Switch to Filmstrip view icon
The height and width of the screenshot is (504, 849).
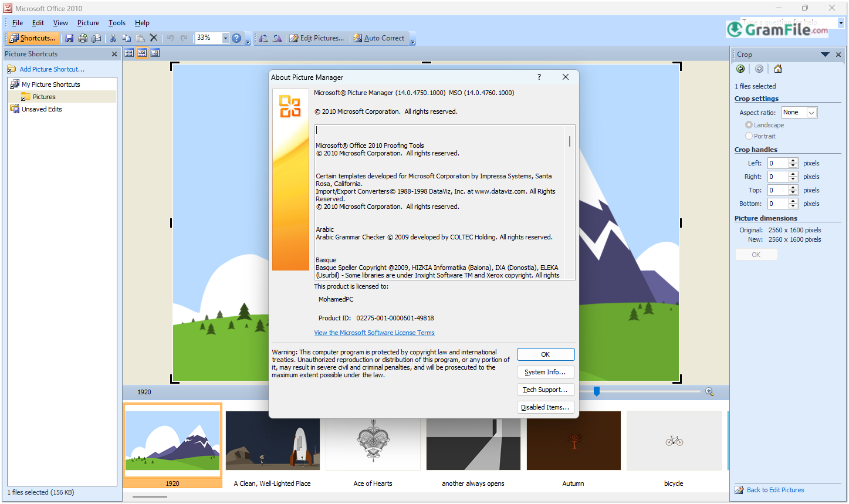point(142,53)
